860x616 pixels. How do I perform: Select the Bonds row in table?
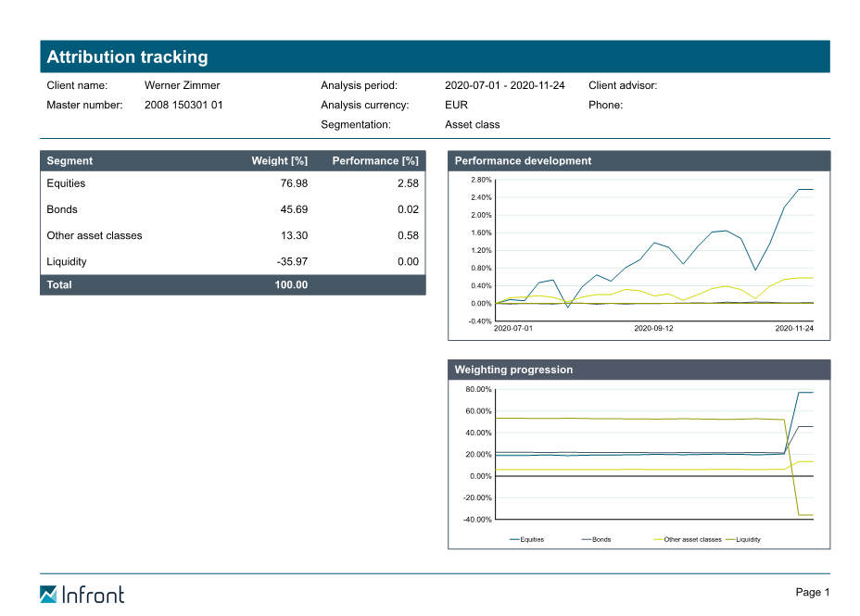232,209
